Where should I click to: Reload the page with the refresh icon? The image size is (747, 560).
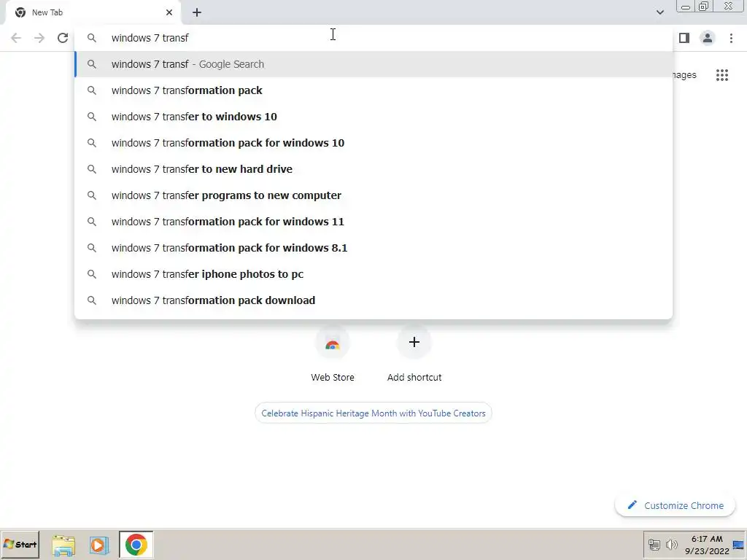pos(63,38)
